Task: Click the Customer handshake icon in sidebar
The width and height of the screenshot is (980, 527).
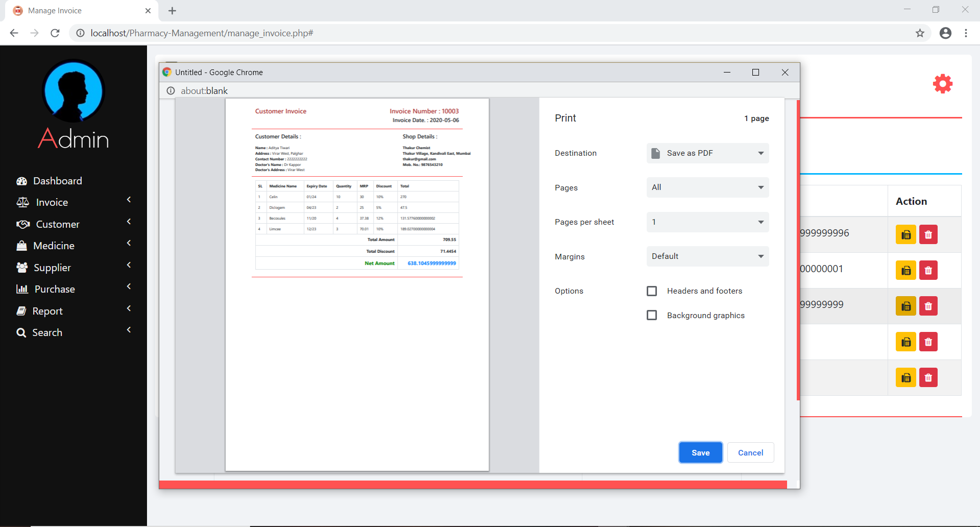Action: [x=23, y=224]
